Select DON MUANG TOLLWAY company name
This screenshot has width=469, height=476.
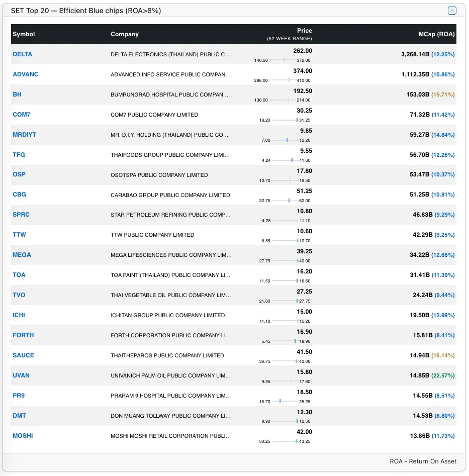(x=170, y=416)
